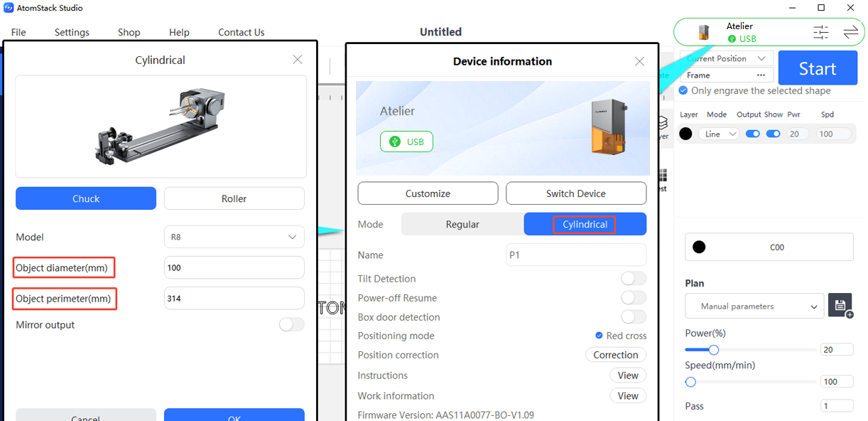The image size is (868, 421).
Task: Click the AtomStack Studio logo icon
Action: click(9, 8)
